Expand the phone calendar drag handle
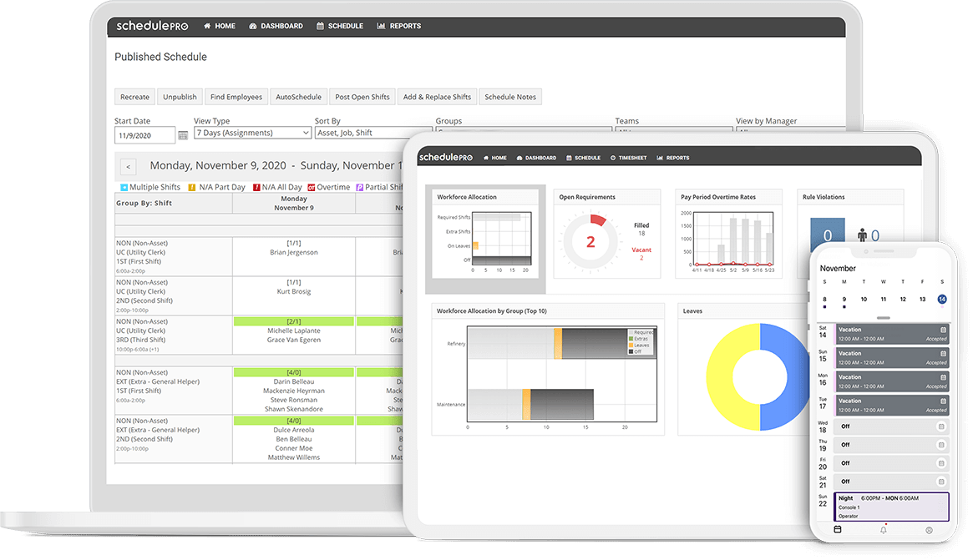This screenshot has width=973, height=560. (x=884, y=318)
